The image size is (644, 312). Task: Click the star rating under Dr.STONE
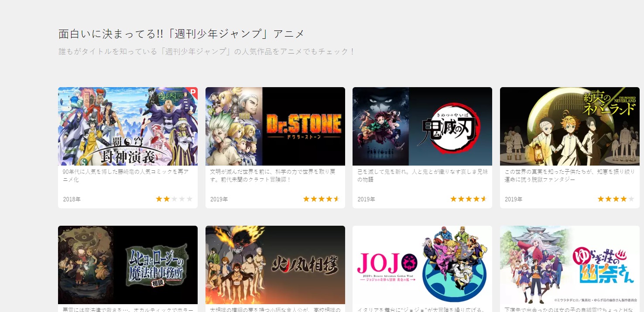321,199
